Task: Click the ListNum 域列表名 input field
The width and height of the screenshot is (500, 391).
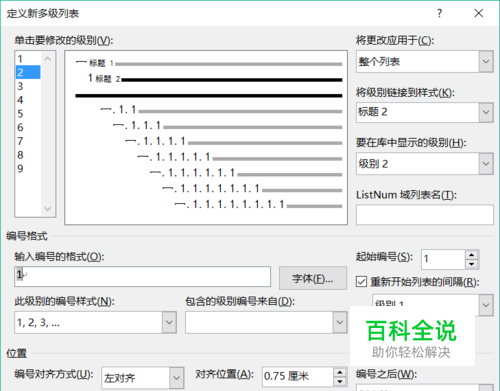Action: point(424,215)
